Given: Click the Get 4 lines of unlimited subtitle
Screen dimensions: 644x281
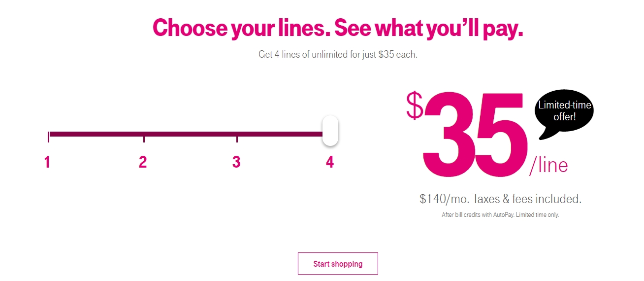Looking at the screenshot, I should click(x=338, y=55).
